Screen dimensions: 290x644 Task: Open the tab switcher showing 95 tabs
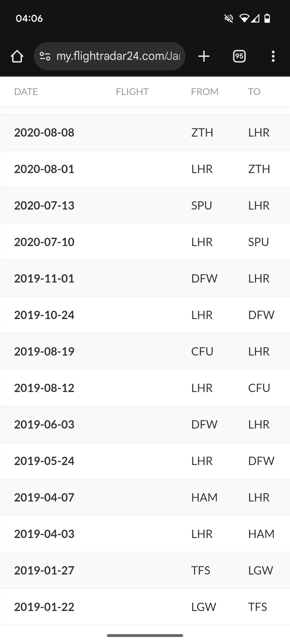[239, 56]
